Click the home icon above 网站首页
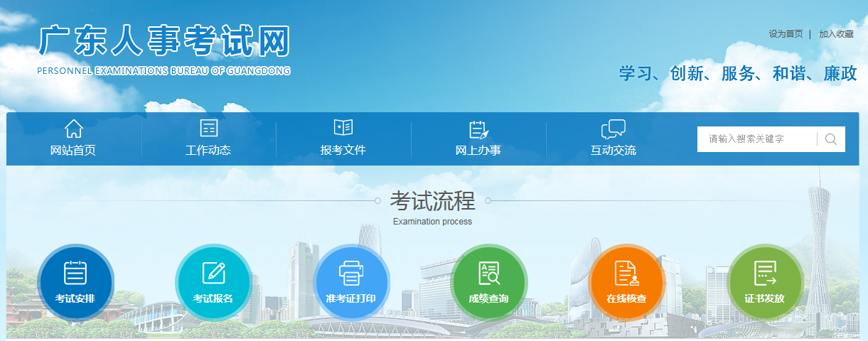Screen dimensions: 868x341 tap(73, 129)
